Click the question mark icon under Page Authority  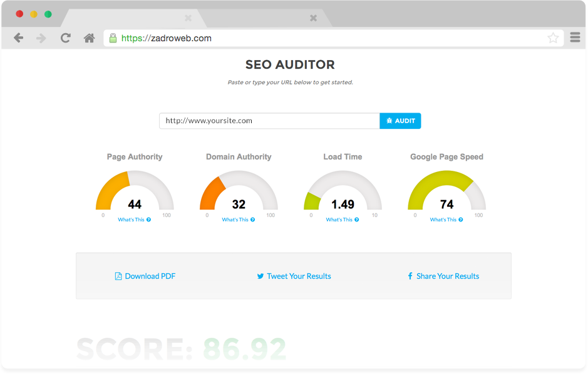point(149,220)
